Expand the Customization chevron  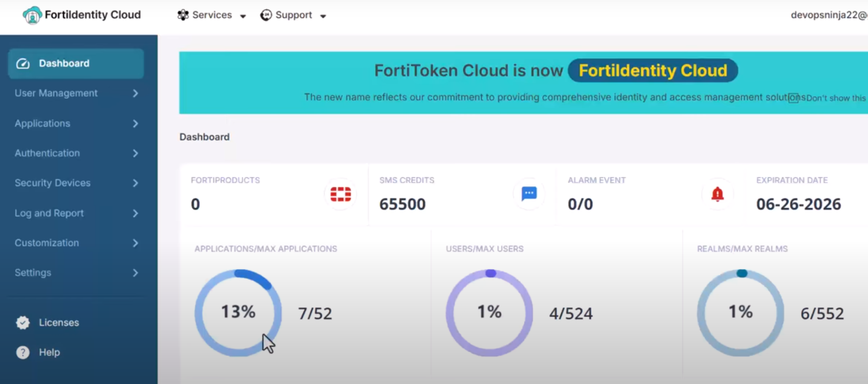[x=135, y=243]
